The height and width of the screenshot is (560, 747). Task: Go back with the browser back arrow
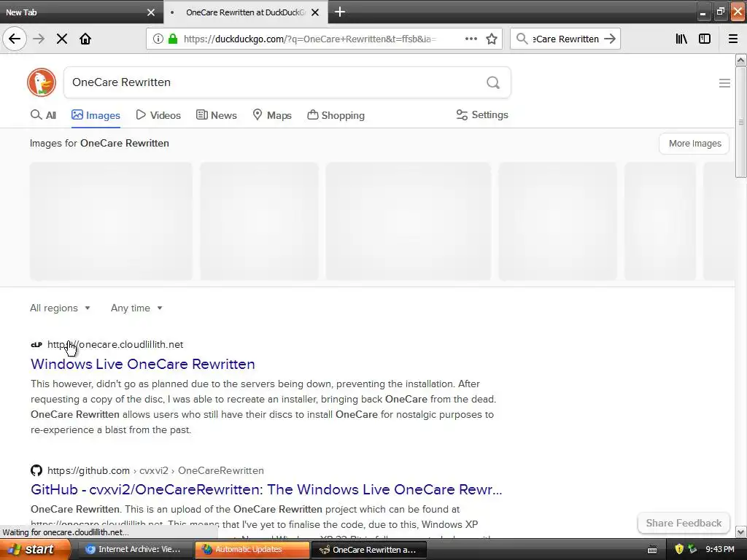15,39
